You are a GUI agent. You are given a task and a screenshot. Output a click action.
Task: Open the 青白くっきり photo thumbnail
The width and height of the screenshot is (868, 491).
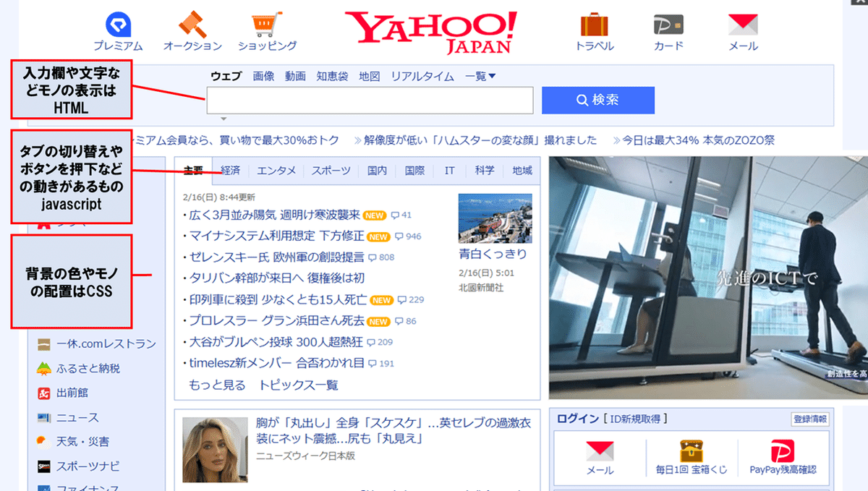tap(495, 218)
